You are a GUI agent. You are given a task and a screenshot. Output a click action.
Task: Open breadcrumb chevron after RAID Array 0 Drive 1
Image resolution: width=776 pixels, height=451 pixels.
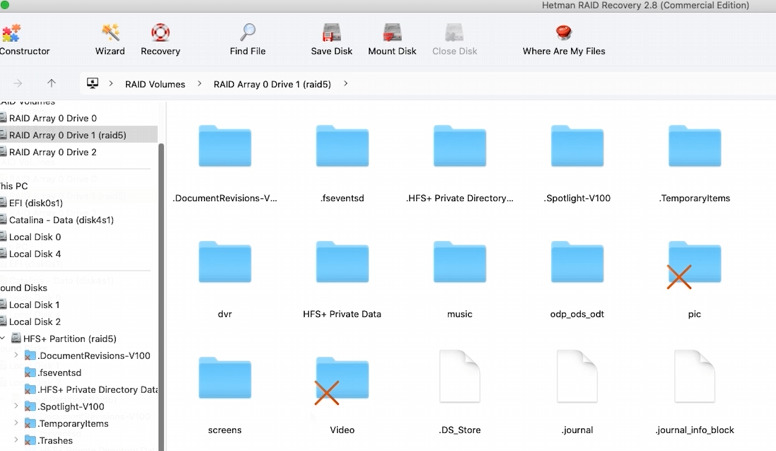pos(345,84)
